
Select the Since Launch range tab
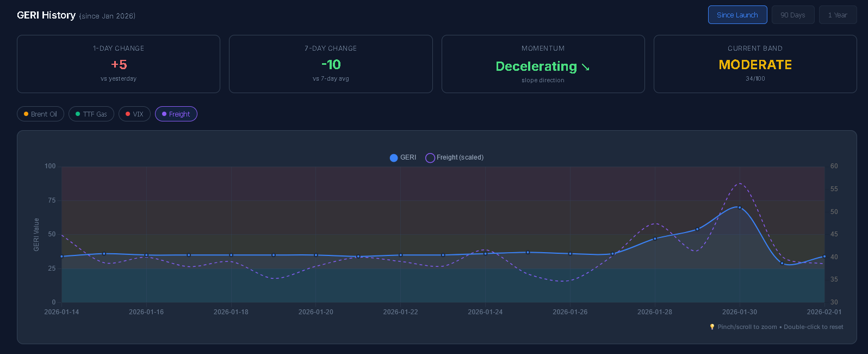point(737,15)
